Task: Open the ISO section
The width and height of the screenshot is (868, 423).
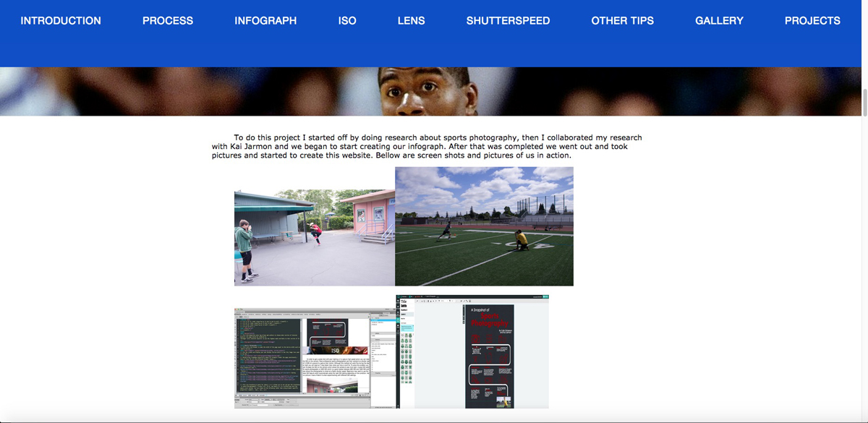Action: (x=347, y=21)
